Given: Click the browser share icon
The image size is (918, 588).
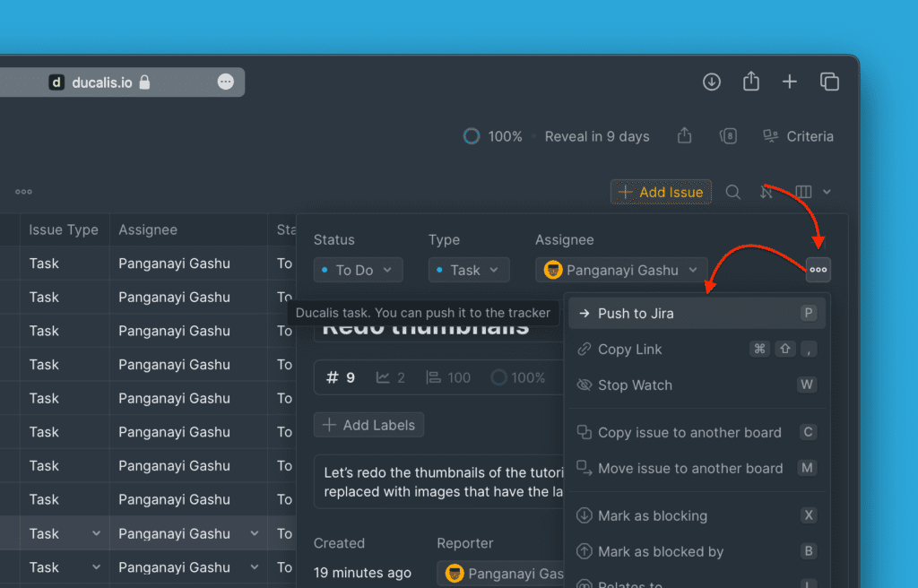Looking at the screenshot, I should (x=751, y=82).
